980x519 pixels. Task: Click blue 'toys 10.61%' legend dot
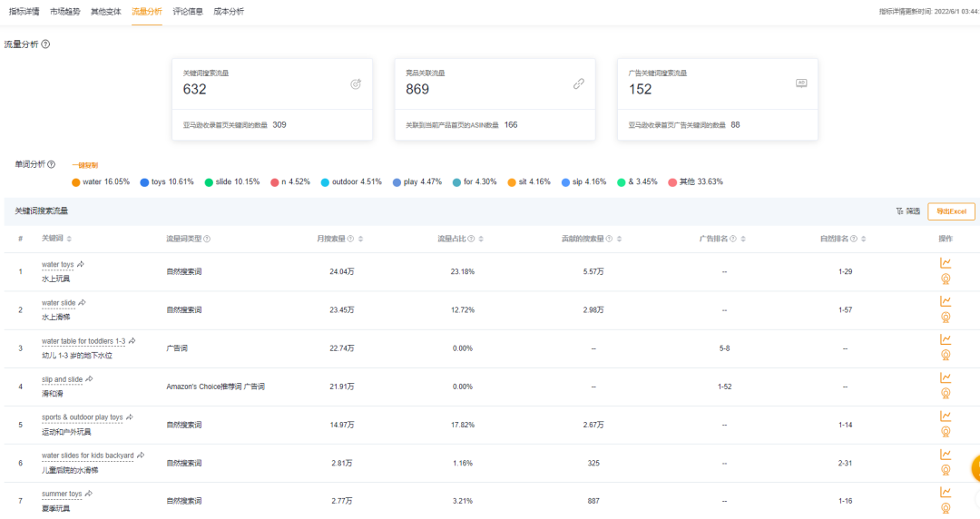tap(144, 182)
